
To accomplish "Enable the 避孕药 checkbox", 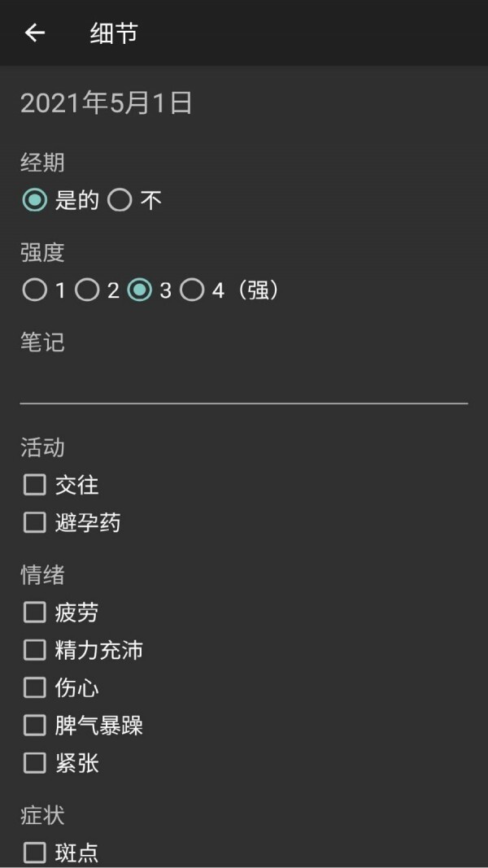I will click(34, 523).
